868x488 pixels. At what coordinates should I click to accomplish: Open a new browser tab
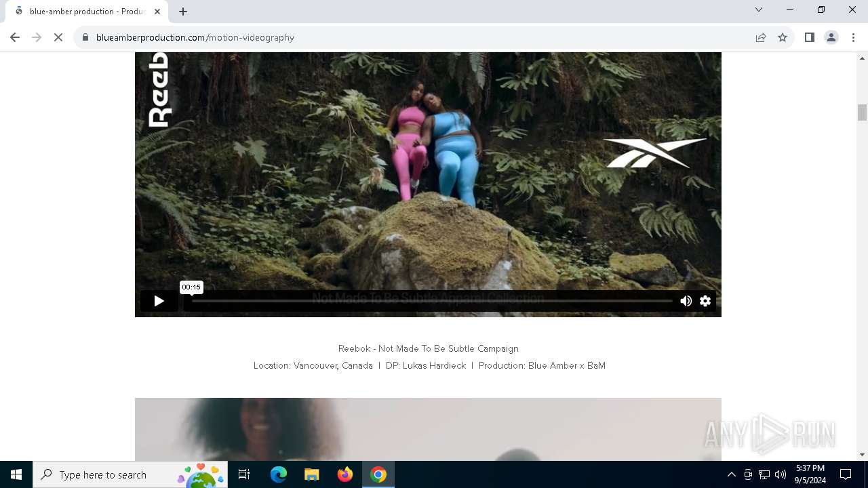[x=183, y=12]
